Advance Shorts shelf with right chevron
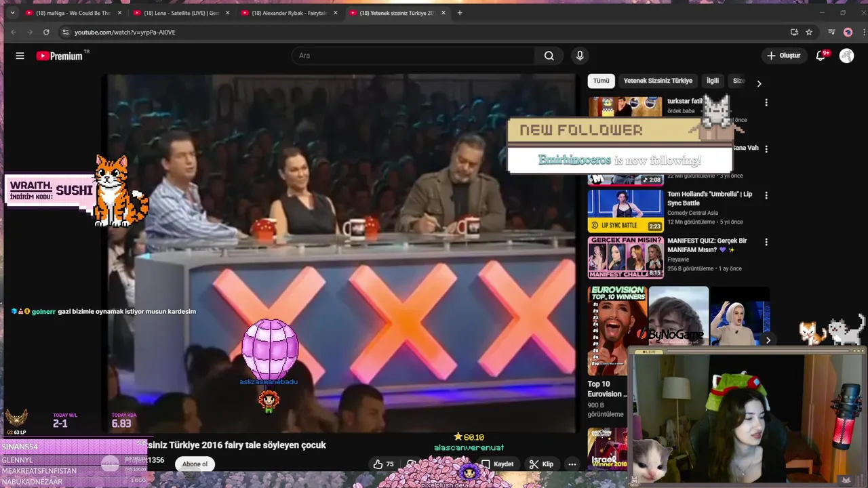The height and width of the screenshot is (488, 868). tap(768, 340)
